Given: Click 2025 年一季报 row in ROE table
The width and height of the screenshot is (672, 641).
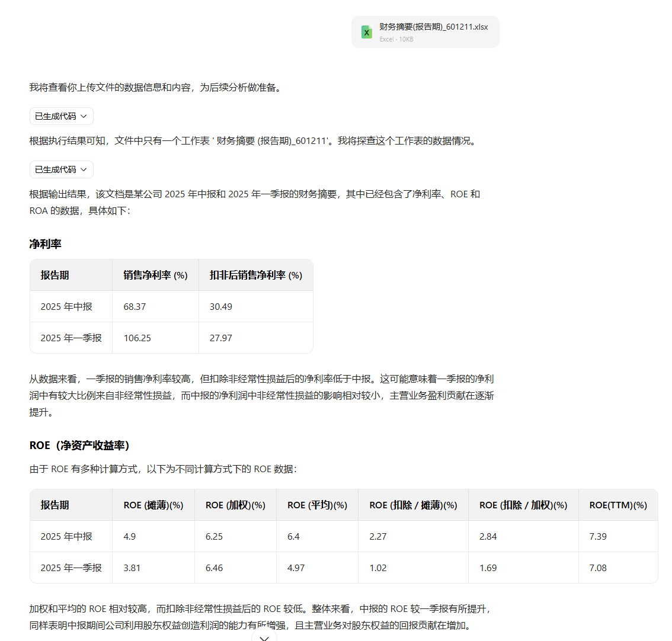Looking at the screenshot, I should [344, 568].
